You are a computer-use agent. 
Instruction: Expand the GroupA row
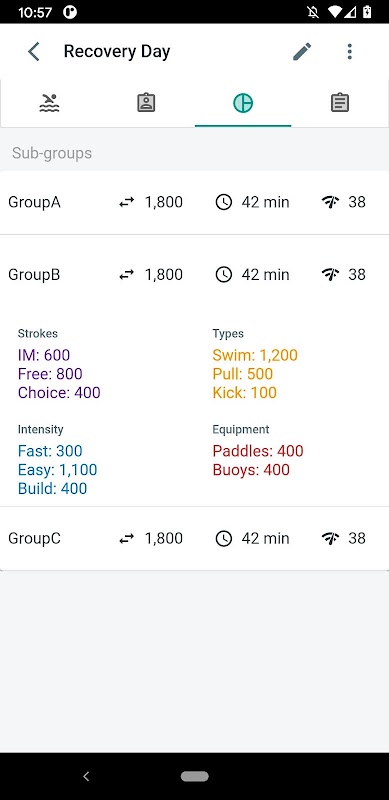point(194,203)
